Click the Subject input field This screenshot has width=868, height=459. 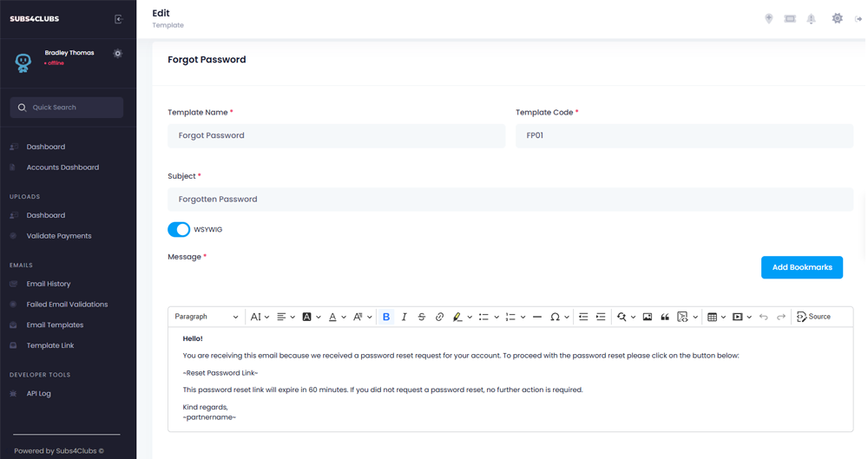(510, 200)
